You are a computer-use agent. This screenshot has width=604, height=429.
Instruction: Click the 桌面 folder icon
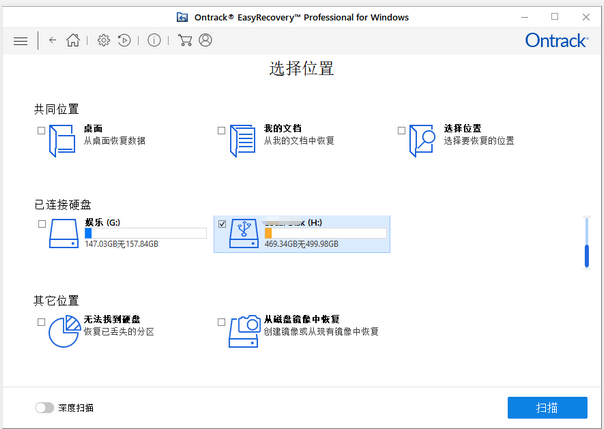[x=62, y=141]
